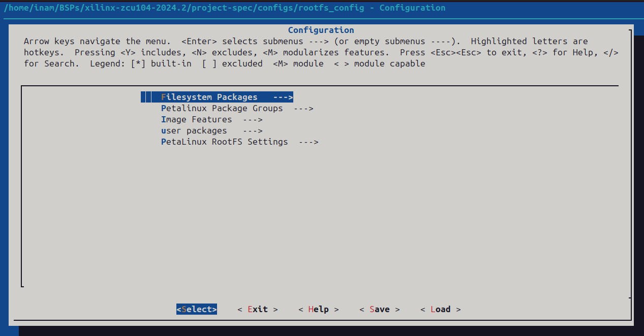The height and width of the screenshot is (336, 644).
Task: Click the submenu arrow after Image Features
Action: 253,119
